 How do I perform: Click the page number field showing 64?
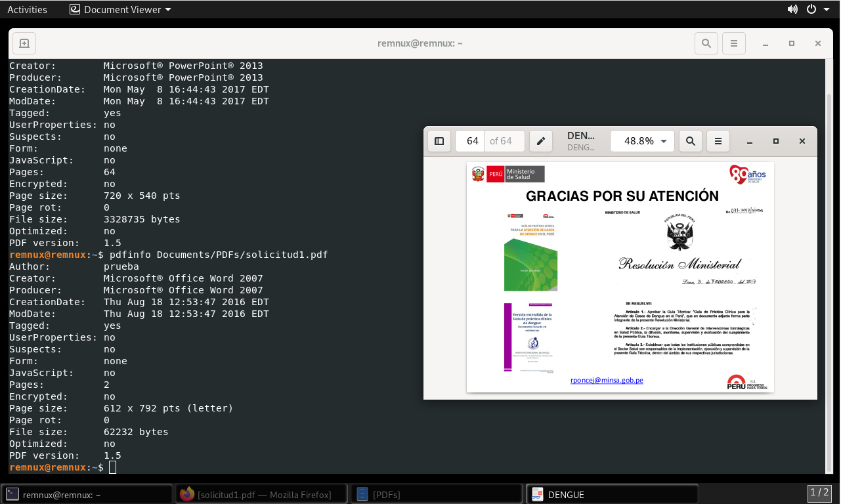click(x=472, y=141)
